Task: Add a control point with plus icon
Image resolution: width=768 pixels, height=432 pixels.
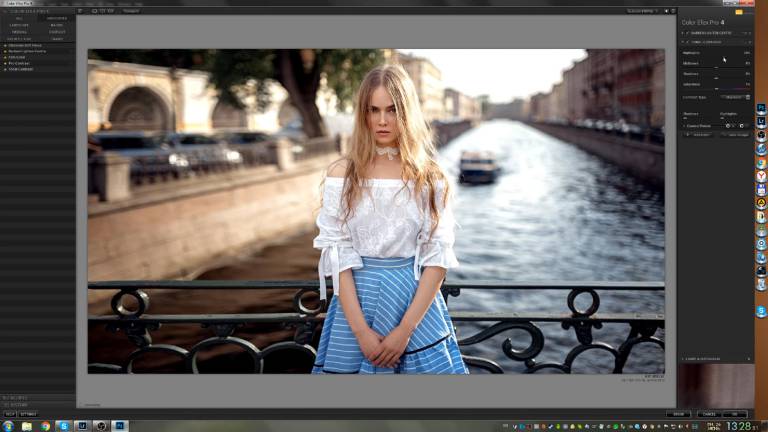Action: 728,125
